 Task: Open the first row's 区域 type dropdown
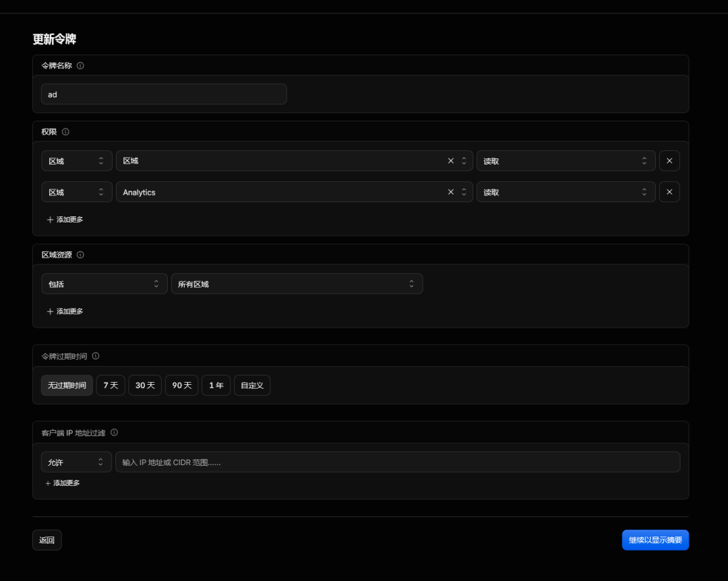click(x=77, y=160)
